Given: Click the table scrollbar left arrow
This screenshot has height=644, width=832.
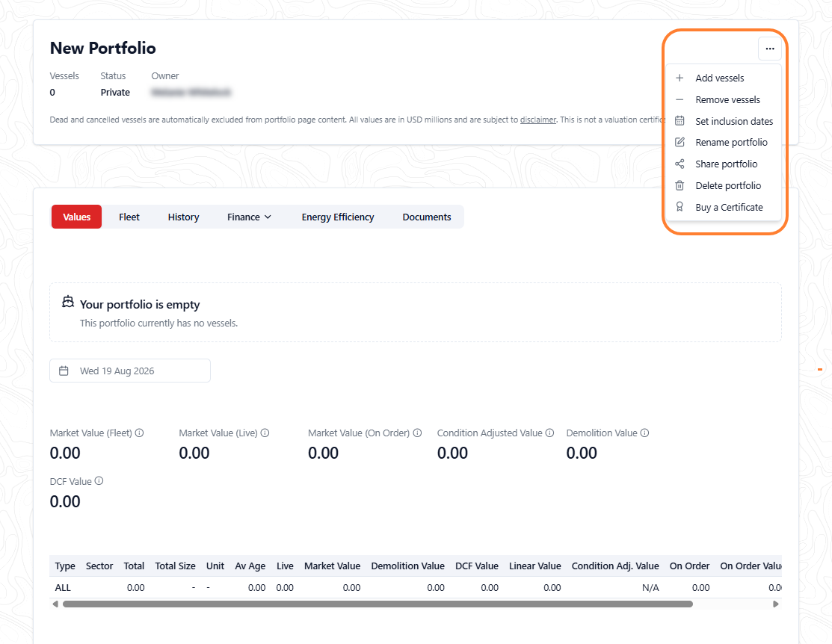Looking at the screenshot, I should pos(55,604).
